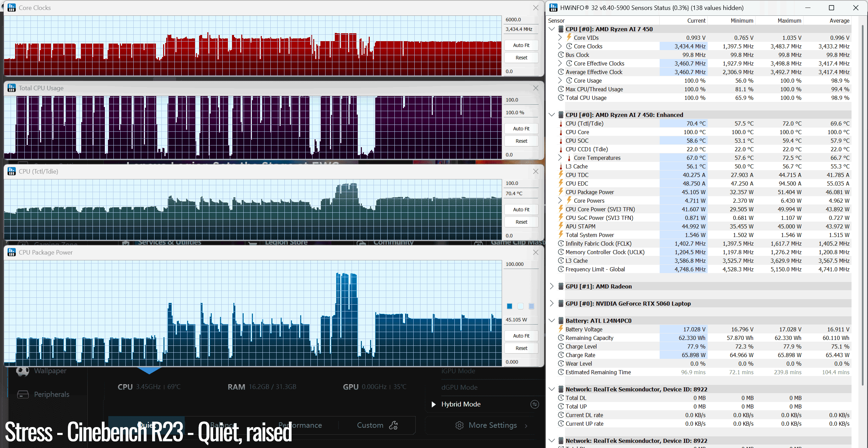Click the Frequency Limit - Global row label
Viewport: 868px width, 448px height.
595,269
